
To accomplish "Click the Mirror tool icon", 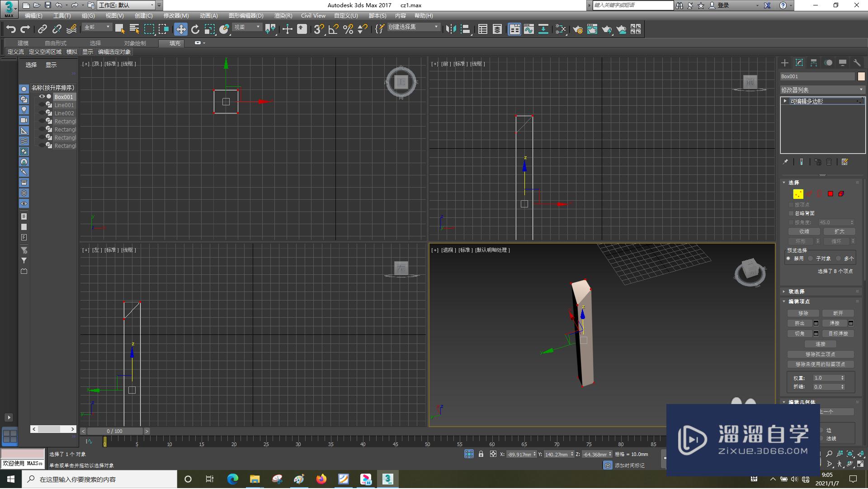I will pyautogui.click(x=451, y=29).
